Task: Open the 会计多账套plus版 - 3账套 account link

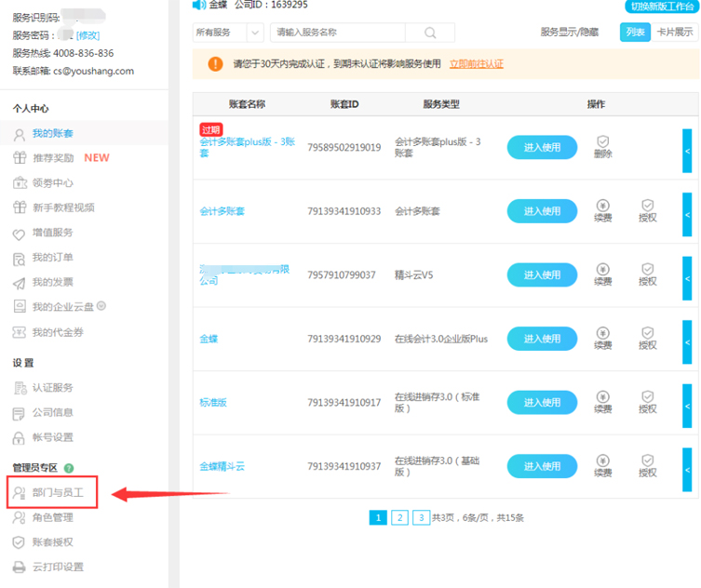Action: pyautogui.click(x=248, y=147)
